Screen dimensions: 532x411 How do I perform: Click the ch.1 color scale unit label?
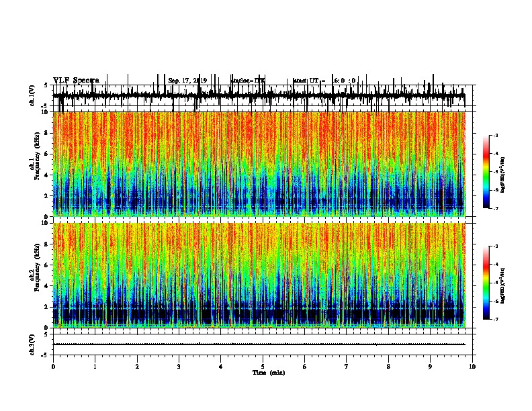[x=503, y=175]
